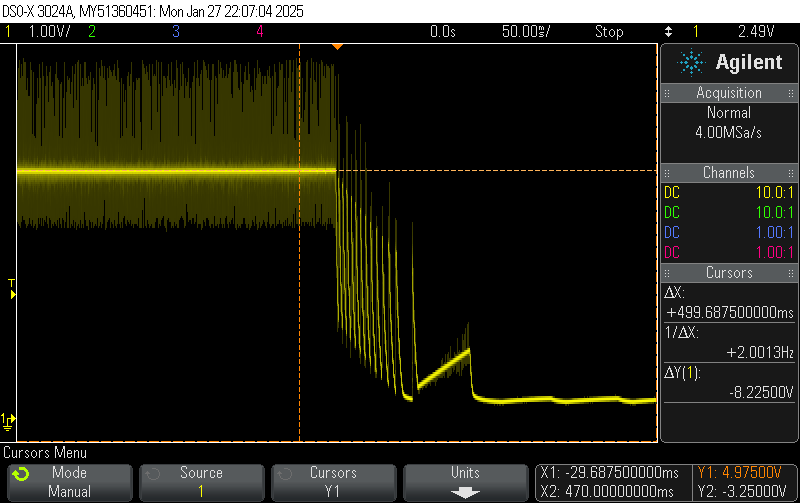Viewport: 800px width, 503px height.
Task: Click the 4.00MSa/s sample rate
Action: [x=729, y=133]
